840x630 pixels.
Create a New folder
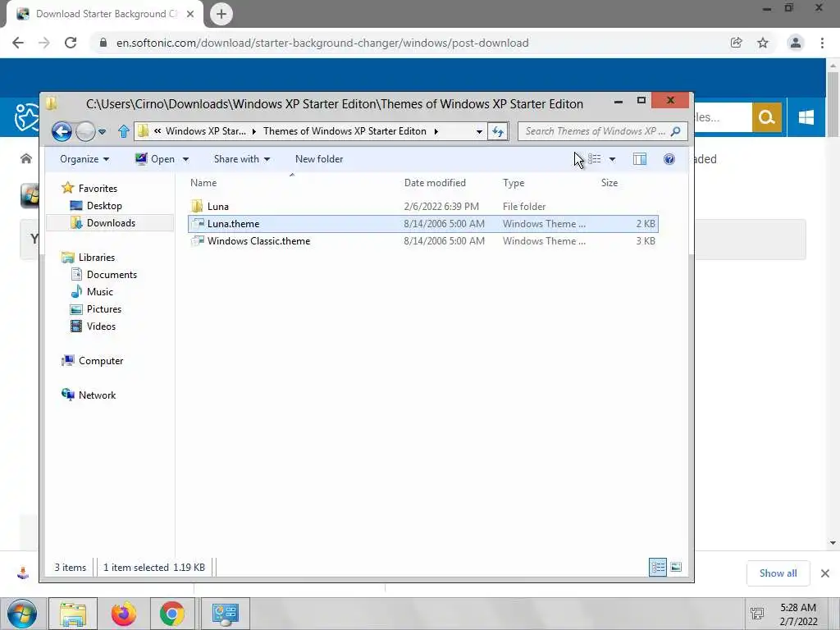point(319,159)
